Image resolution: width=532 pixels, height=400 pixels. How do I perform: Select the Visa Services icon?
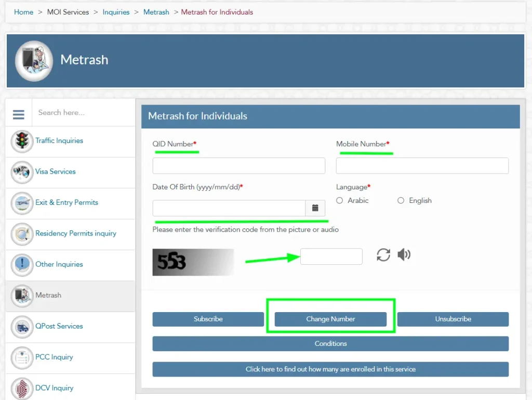[x=21, y=172]
